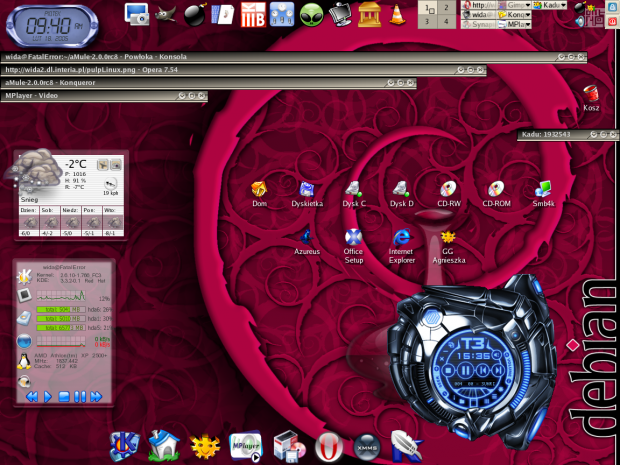
Task: Open the Dyskietka floppy icon
Action: click(x=307, y=194)
